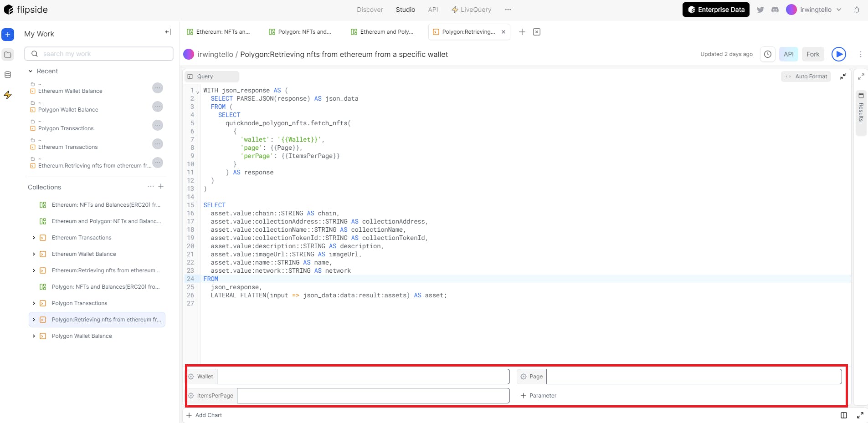The height and width of the screenshot is (423, 868).
Task: Open Page parameter settings gear
Action: (524, 377)
